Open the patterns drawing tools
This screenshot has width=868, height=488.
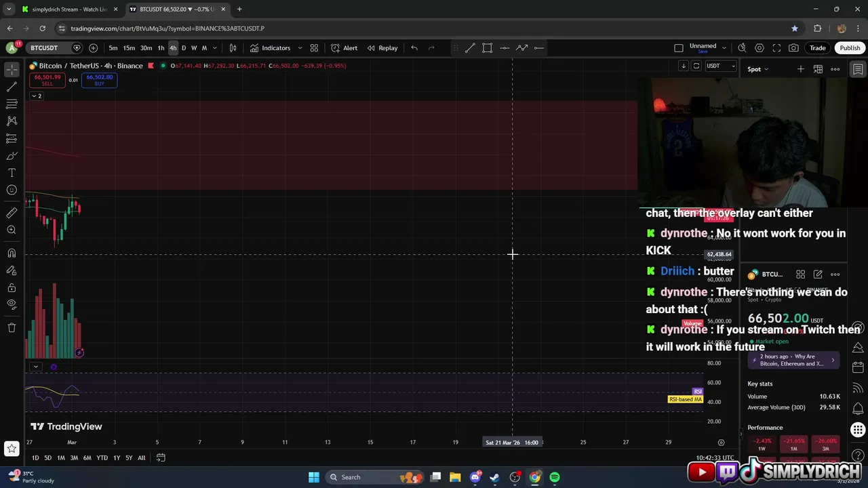[x=12, y=121]
